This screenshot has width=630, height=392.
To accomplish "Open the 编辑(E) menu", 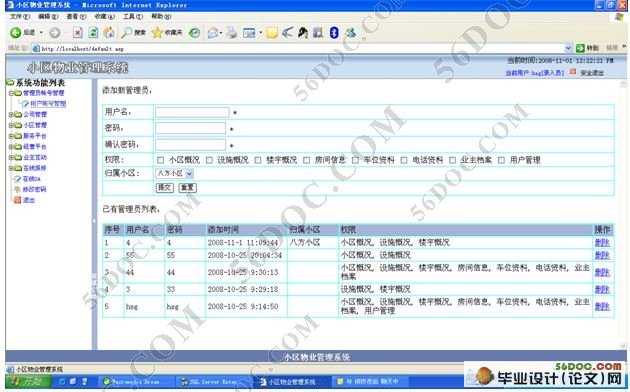I will [48, 16].
